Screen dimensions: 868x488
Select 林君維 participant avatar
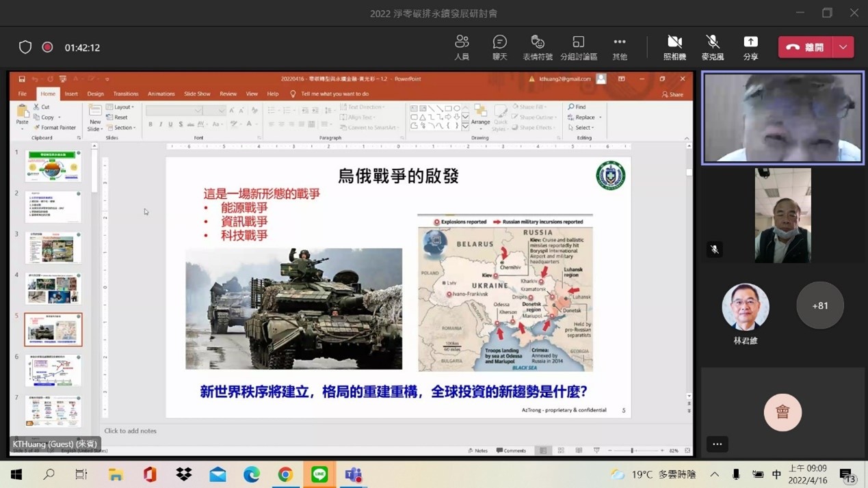pos(746,307)
